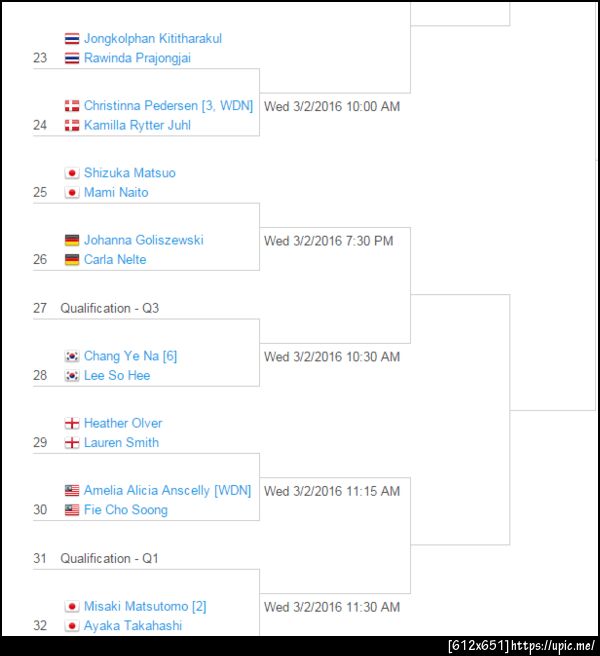
Task: Click Malaysia flag beside Amelia Alicia Anscelly
Action: point(72,491)
